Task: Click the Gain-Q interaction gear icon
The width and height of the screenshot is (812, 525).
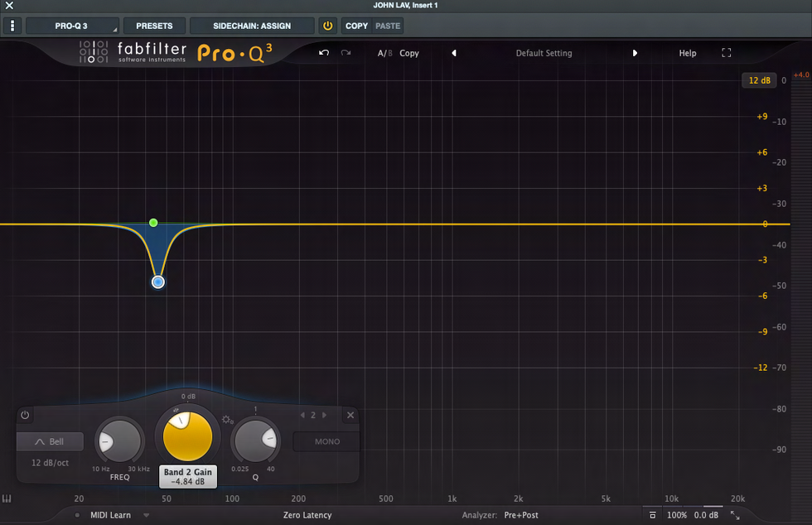Action: click(228, 420)
